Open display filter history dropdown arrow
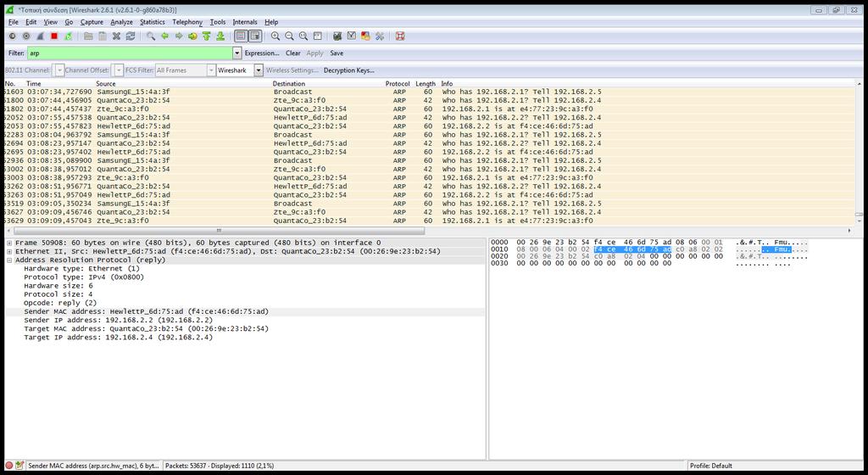 [x=237, y=53]
